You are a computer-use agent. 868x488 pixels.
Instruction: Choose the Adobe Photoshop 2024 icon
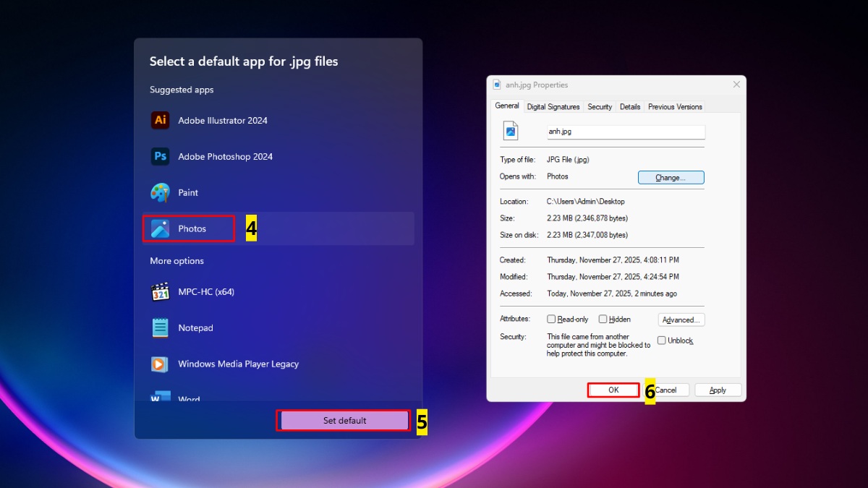pyautogui.click(x=160, y=157)
